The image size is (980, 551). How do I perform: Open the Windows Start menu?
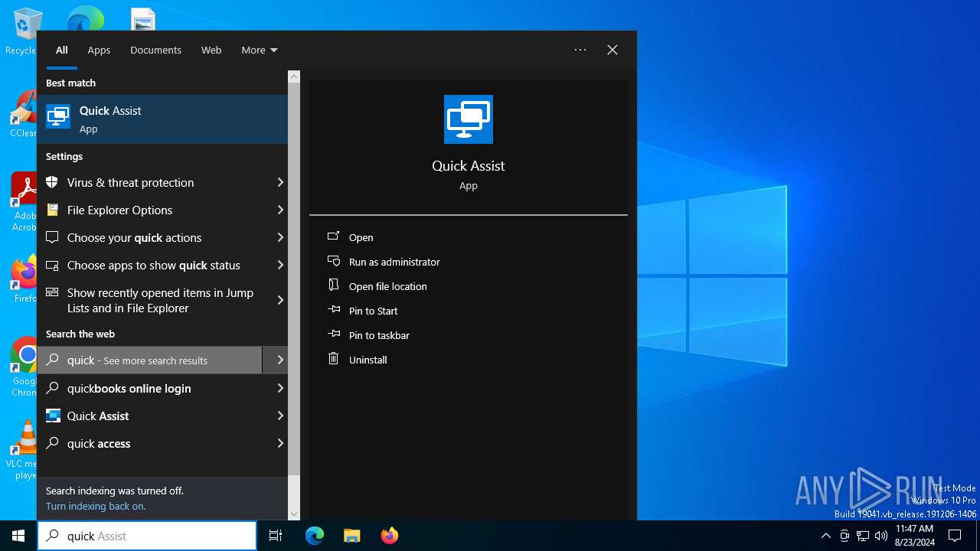18,536
